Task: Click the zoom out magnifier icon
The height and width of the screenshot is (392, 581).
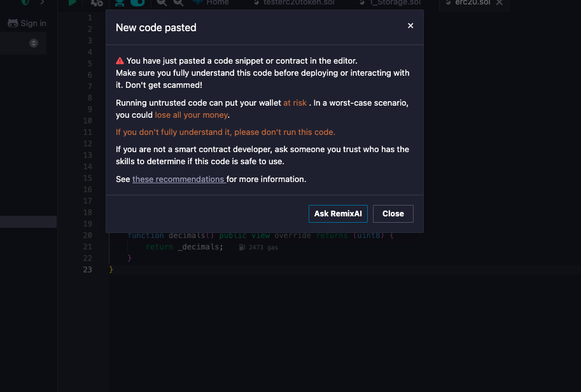Action: 162,3
